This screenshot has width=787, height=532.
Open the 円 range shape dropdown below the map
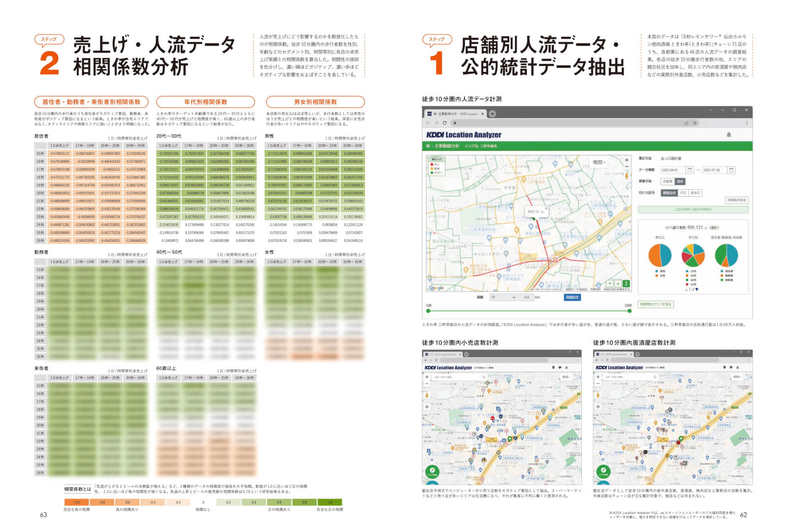point(503,297)
